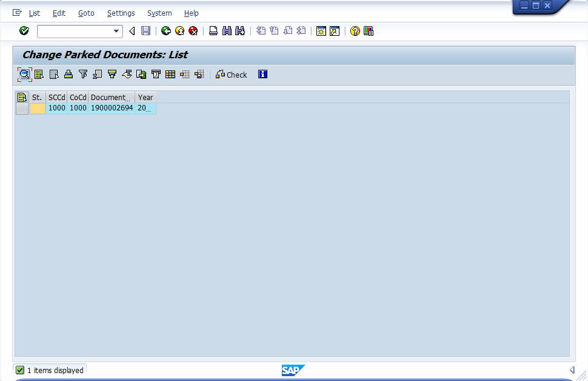Sort descending with inverted pyramid icon
This screenshot has width=588, height=381.
112,75
